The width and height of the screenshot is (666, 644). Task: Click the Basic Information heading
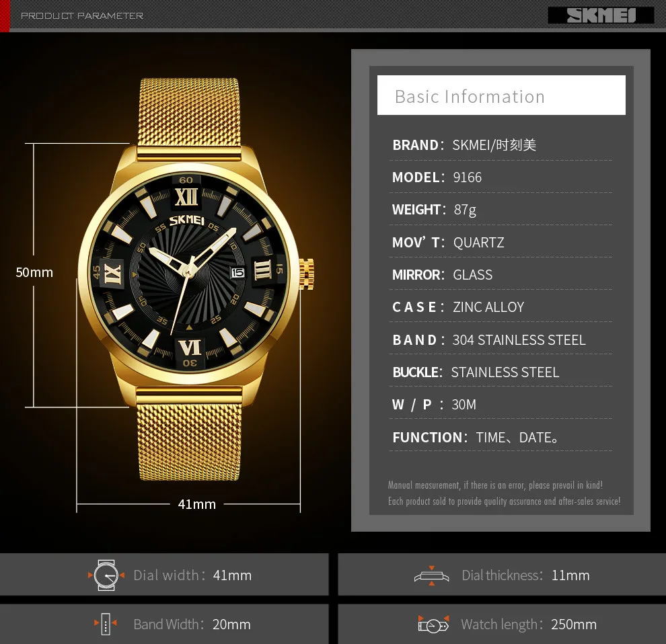pos(470,97)
